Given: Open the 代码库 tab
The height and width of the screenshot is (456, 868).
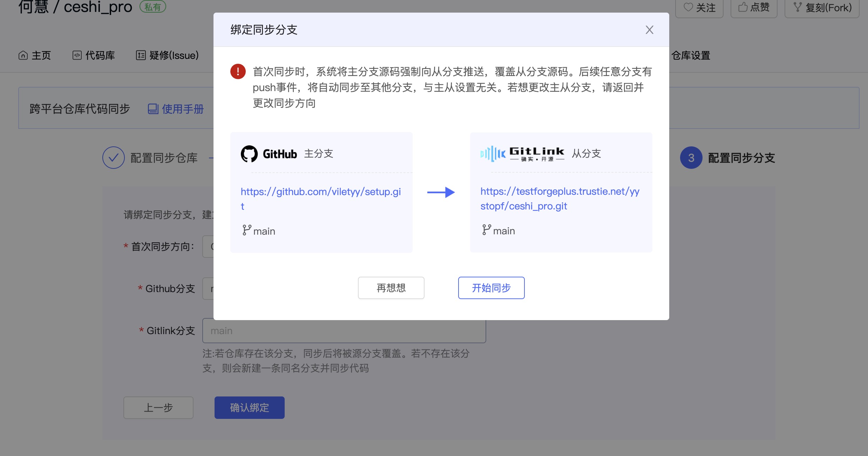Looking at the screenshot, I should tap(94, 55).
